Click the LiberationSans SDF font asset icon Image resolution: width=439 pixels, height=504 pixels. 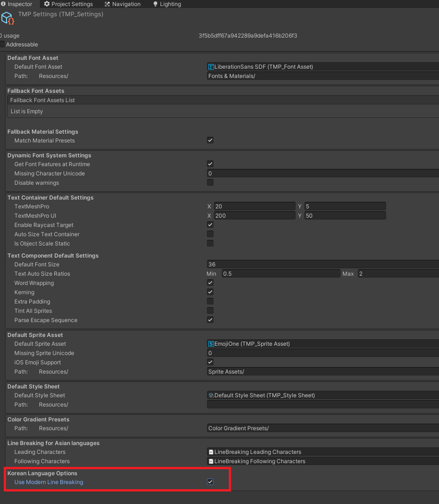pyautogui.click(x=211, y=67)
